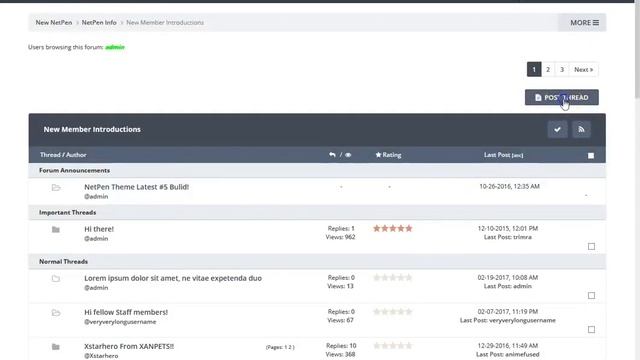Click the '12-10-2015, 12:01 PM' date
Image resolution: width=640 pixels, height=360 pixels.
coord(508,229)
